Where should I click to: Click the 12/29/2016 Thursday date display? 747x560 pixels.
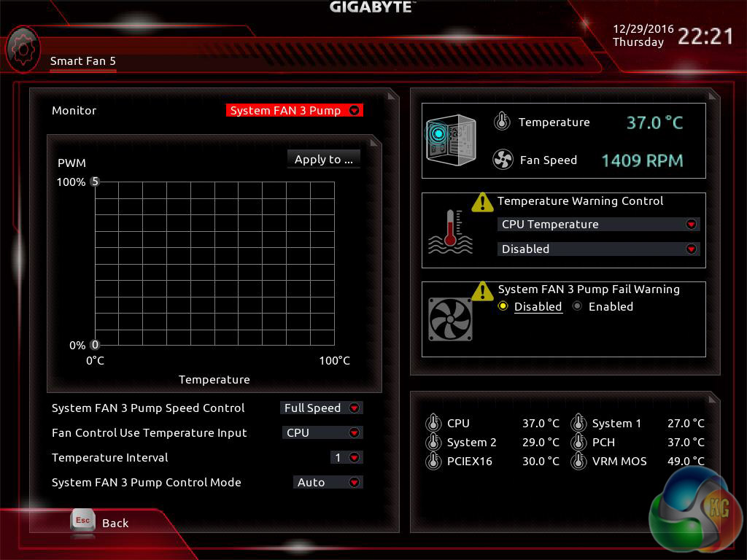pyautogui.click(x=643, y=36)
